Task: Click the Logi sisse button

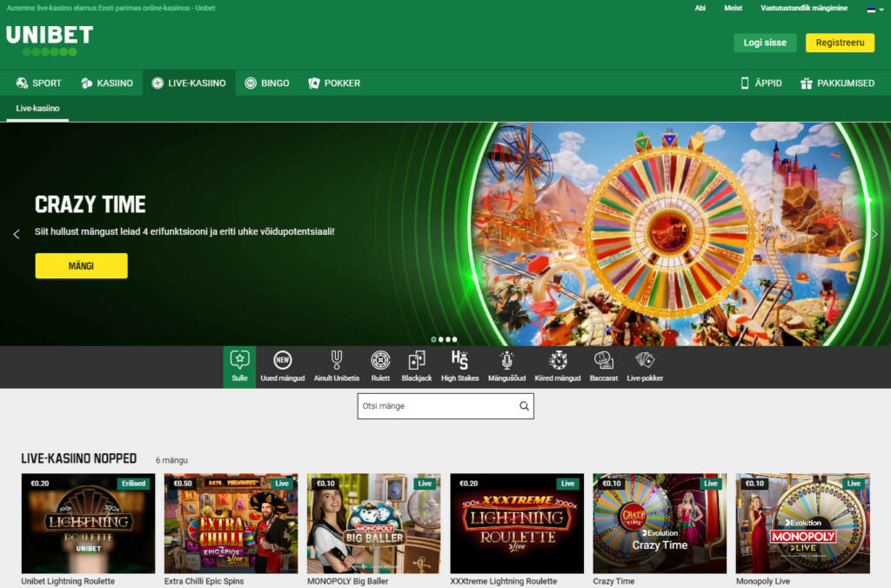Action: [x=765, y=43]
